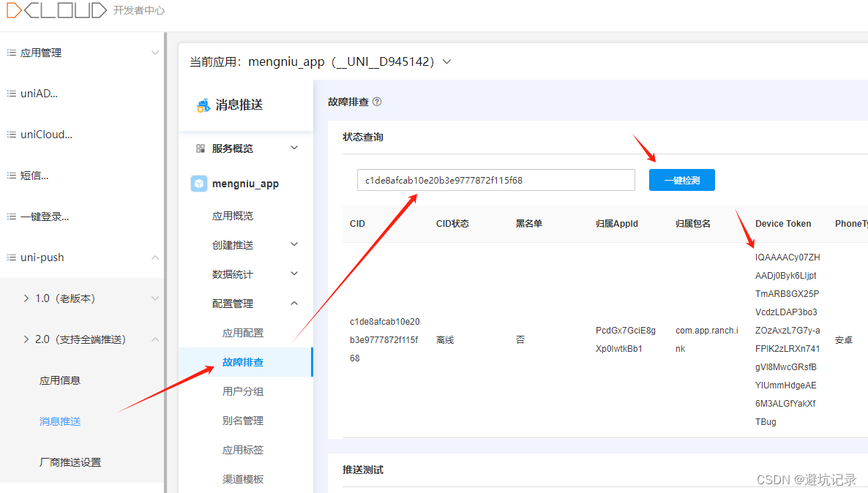
Task: Open help icon next to 故障排查 title
Action: click(377, 102)
